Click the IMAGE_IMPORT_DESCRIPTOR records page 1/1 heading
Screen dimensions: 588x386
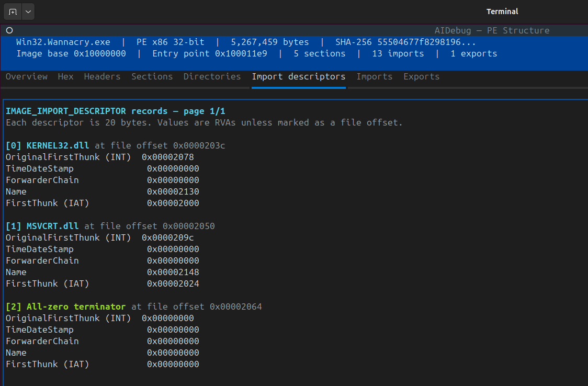(x=116, y=111)
